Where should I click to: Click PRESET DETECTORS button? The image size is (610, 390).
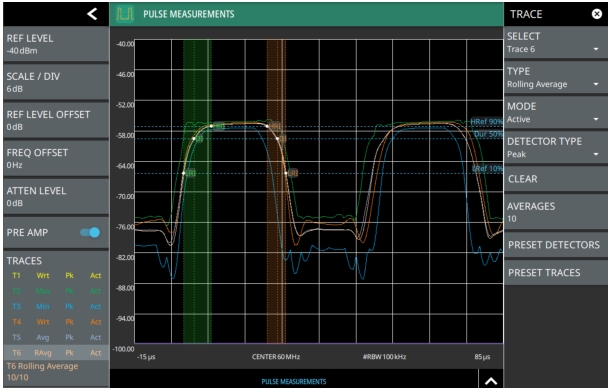[555, 245]
